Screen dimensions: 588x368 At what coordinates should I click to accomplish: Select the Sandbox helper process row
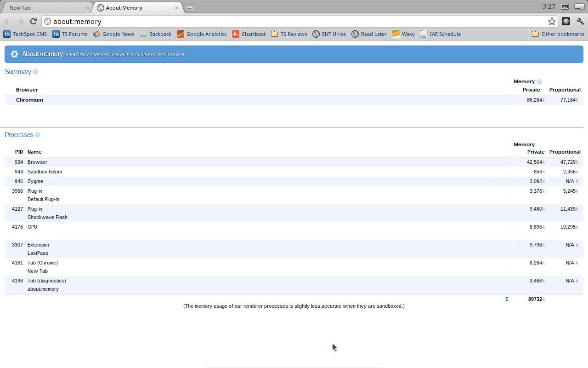coord(294,172)
